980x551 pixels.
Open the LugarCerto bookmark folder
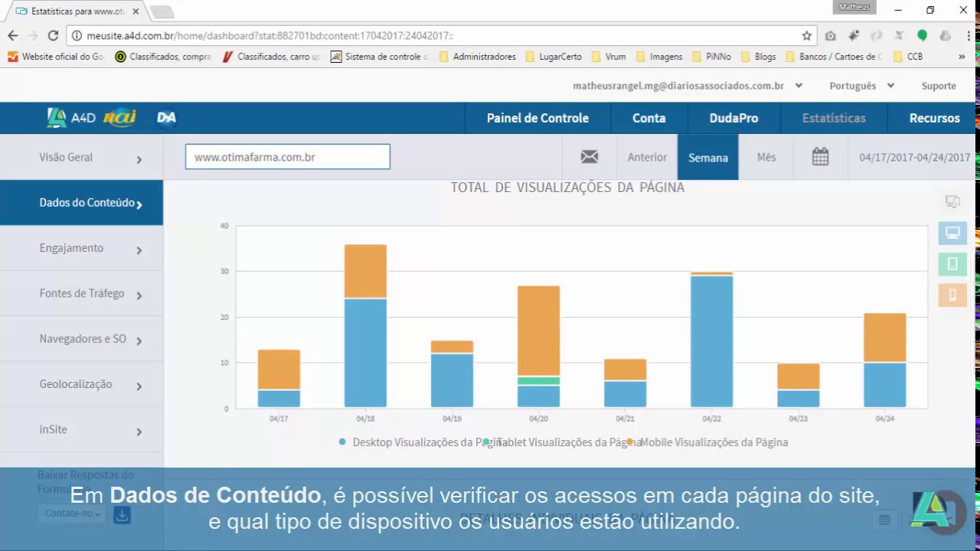553,57
